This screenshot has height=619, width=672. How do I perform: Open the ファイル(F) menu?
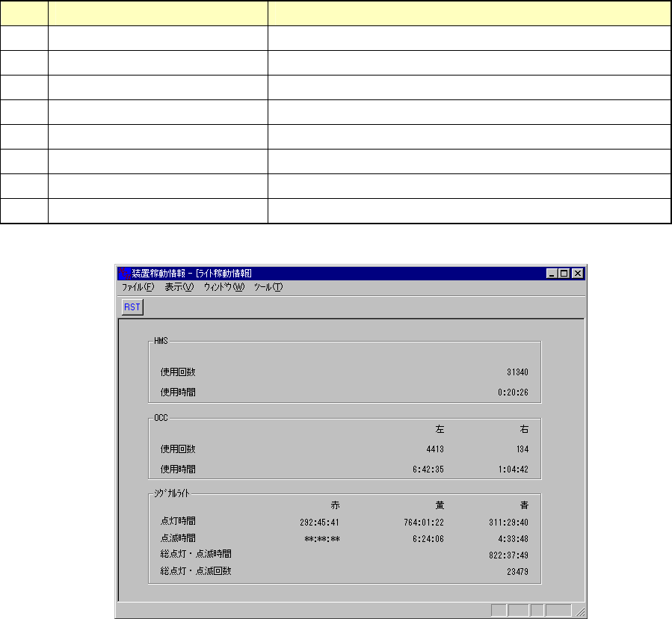coord(138,287)
